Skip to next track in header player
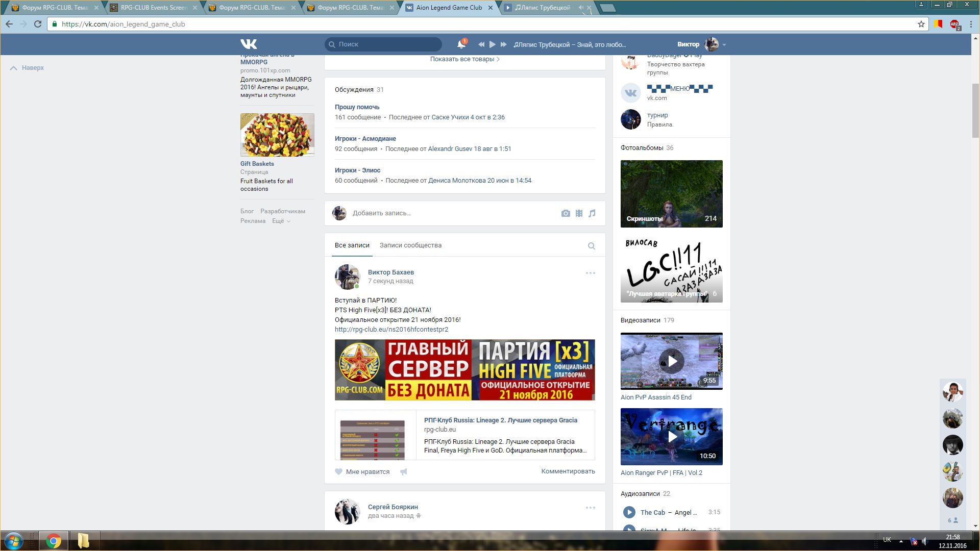The height and width of the screenshot is (551, 980). [x=503, y=44]
